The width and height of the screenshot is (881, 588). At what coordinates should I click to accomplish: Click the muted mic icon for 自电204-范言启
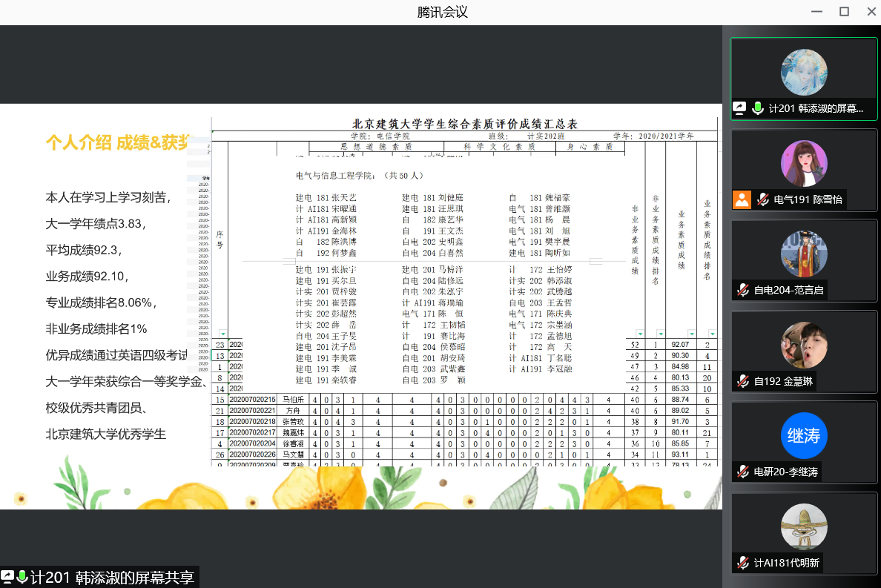click(x=742, y=290)
